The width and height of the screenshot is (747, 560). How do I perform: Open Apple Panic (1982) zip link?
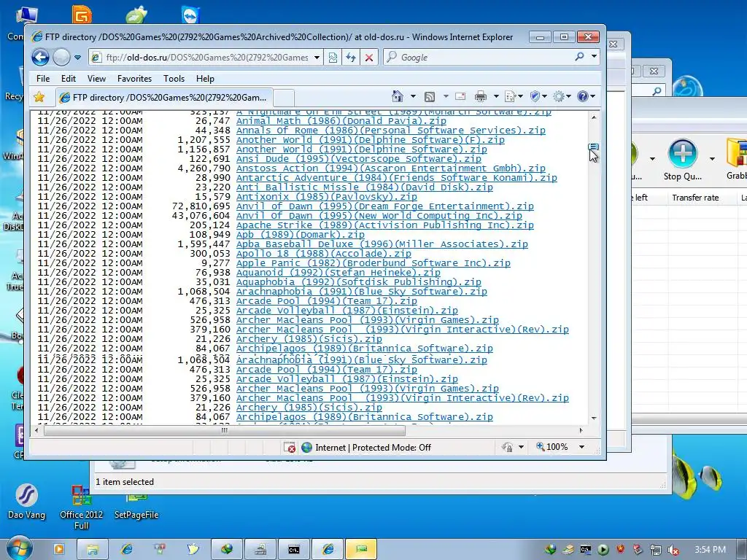tap(373, 263)
